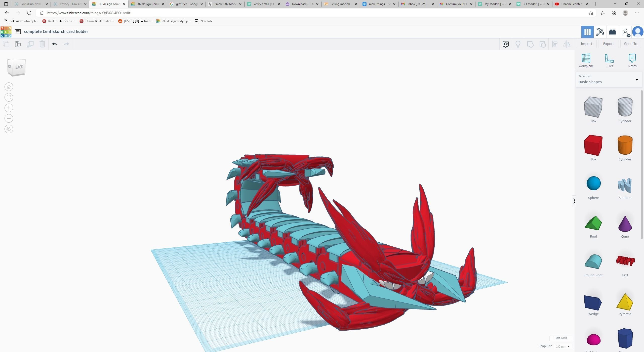Screen dimensions: 644x352
Task: Zoom in with the plus button
Action: (x=9, y=108)
